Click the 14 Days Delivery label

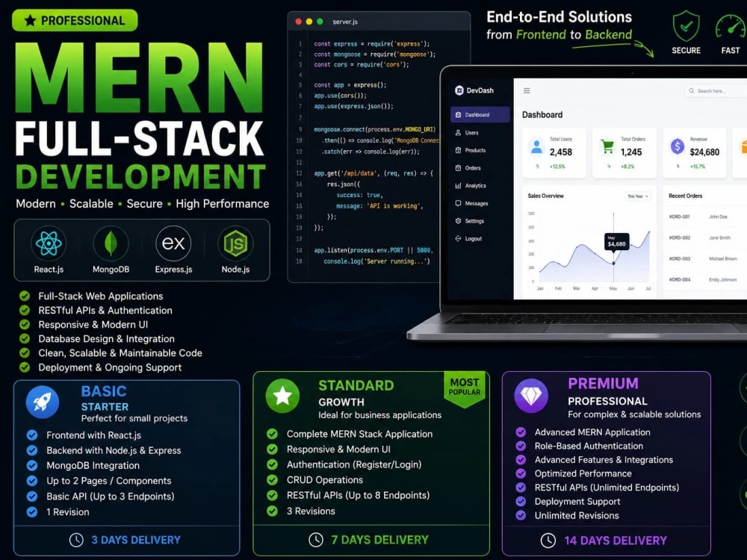(616, 541)
